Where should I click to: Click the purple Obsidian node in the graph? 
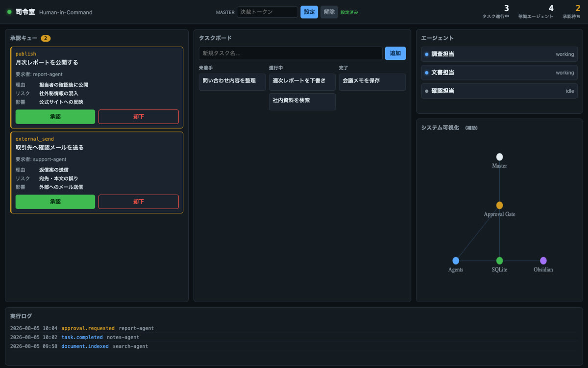tap(543, 261)
